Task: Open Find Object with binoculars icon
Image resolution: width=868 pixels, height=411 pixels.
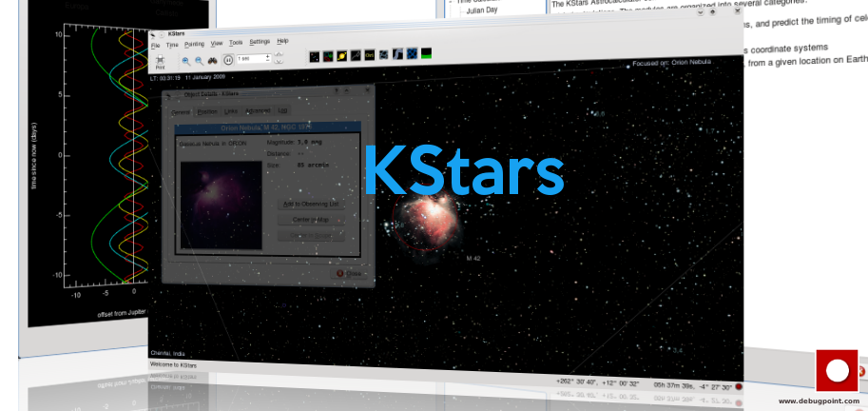Action: (x=213, y=60)
